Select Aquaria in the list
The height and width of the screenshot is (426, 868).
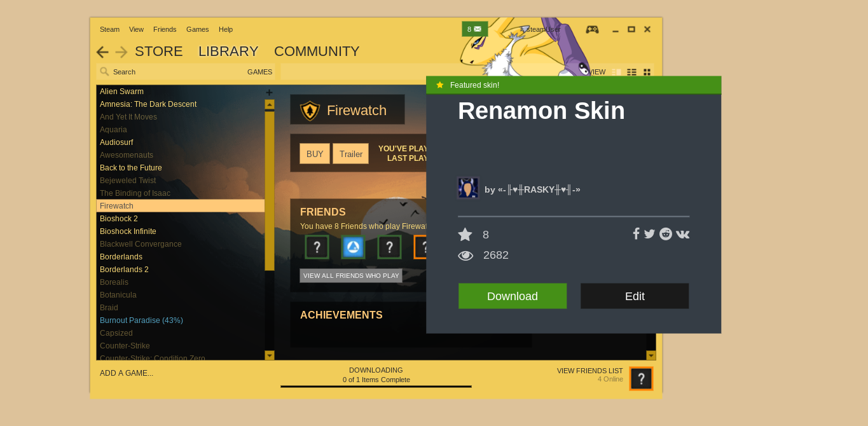tap(181, 130)
